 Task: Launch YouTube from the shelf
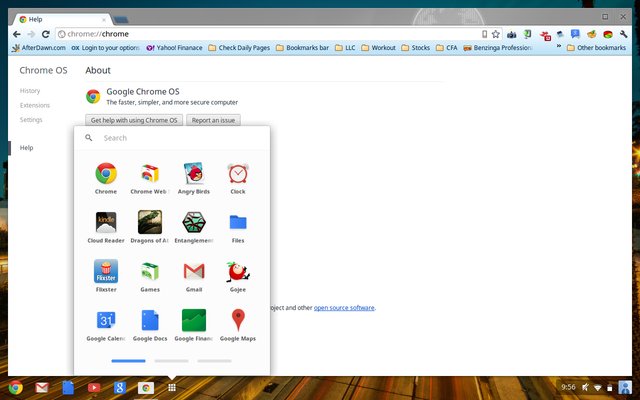(x=94, y=387)
